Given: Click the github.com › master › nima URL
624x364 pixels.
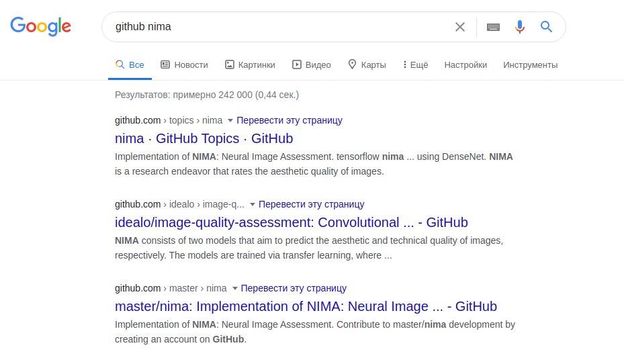Looking at the screenshot, I should tap(171, 288).
